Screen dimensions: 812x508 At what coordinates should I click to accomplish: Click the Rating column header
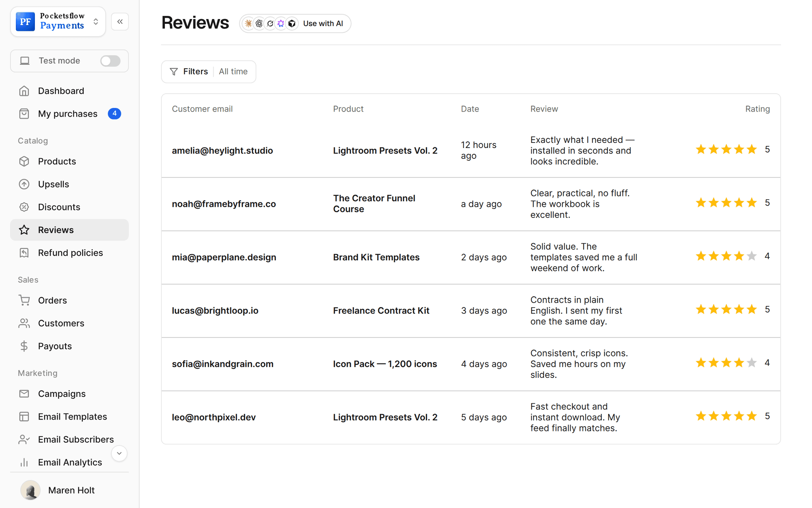(757, 109)
